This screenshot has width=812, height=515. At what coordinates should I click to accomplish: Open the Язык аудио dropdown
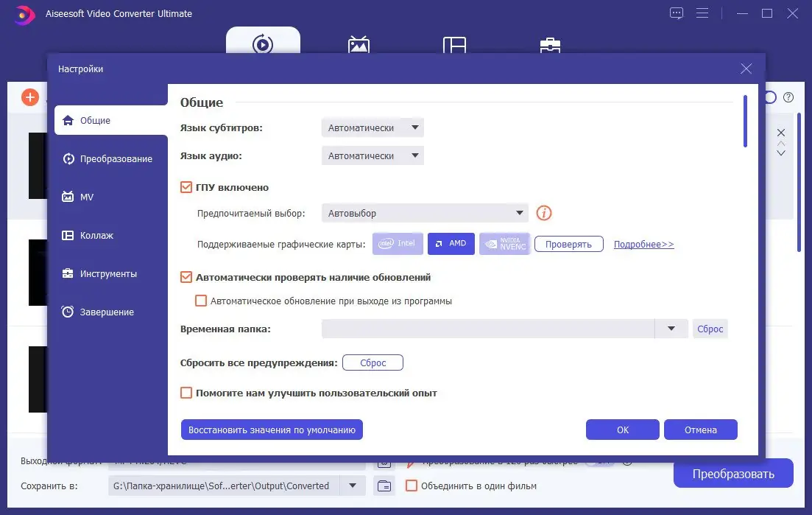(x=373, y=155)
